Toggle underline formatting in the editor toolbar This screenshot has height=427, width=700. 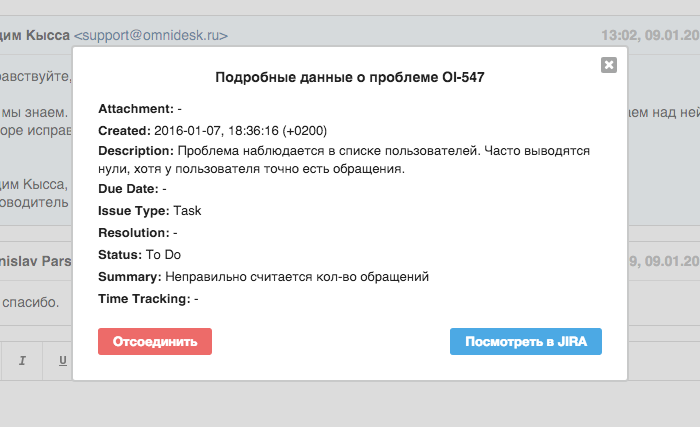tap(62, 361)
